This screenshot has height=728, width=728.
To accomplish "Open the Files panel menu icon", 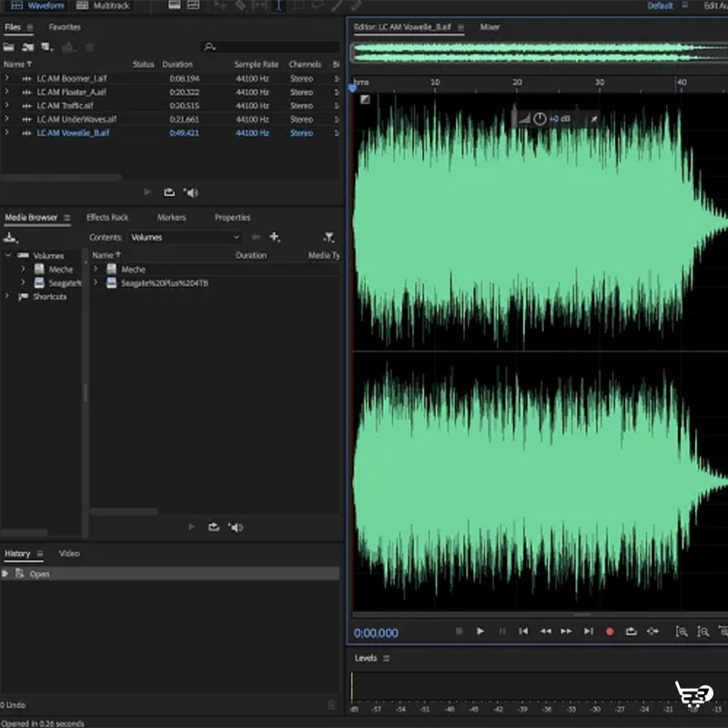I will point(30,27).
